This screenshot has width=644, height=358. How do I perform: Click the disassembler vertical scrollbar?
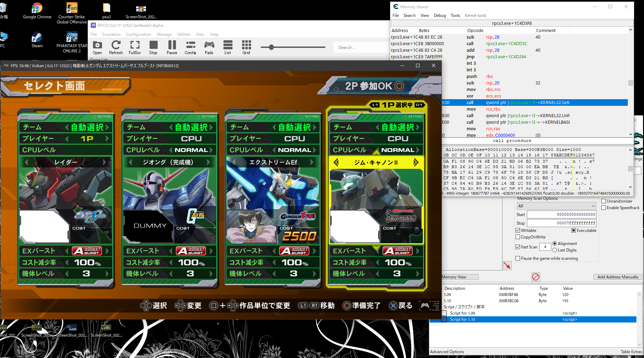631,83
